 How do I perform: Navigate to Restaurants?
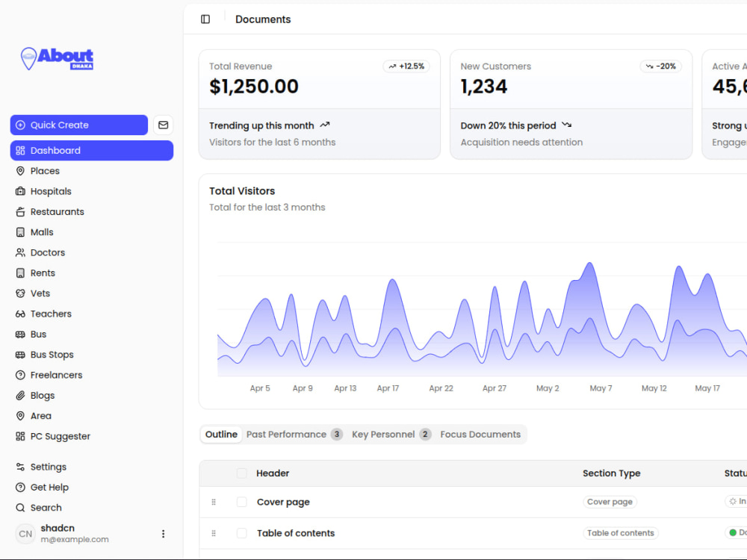click(91, 212)
